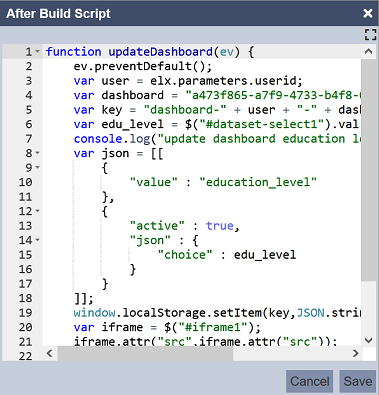Click the vertical scrollbar up arrow
Image resolution: width=379 pixels, height=395 pixels.
(368, 52)
